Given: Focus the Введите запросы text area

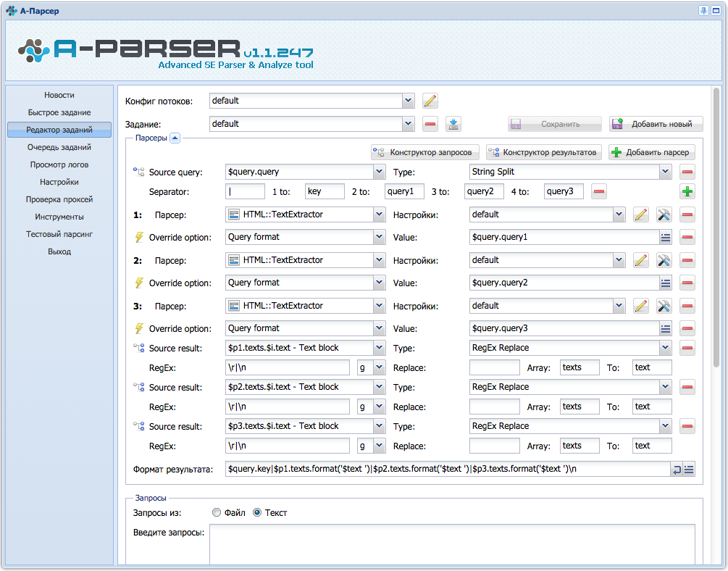Looking at the screenshot, I should 452,544.
